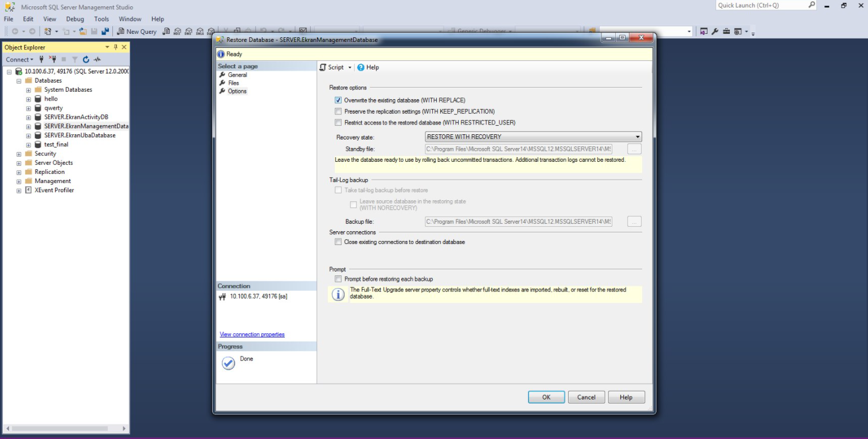The width and height of the screenshot is (868, 439).
Task: Open Activity Monitor from Object Explorer toolbar
Action: pos(97,59)
